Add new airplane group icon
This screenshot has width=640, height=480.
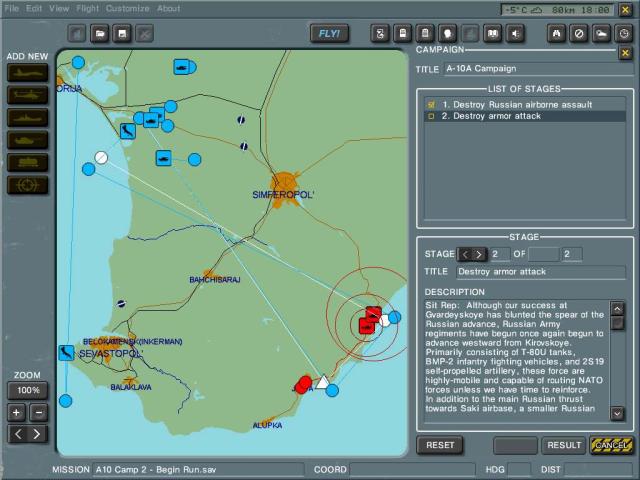click(28, 73)
